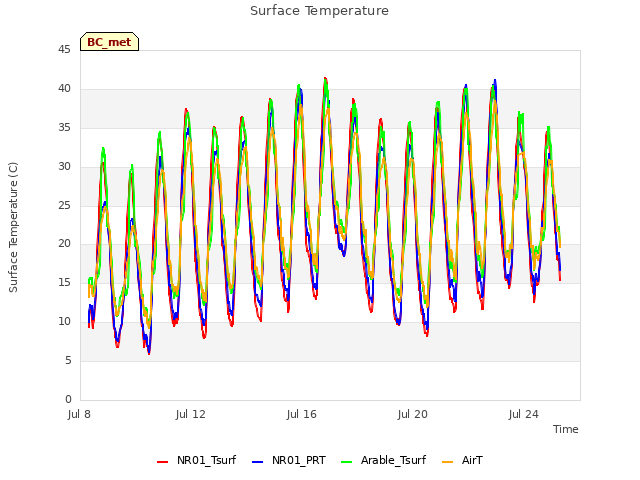The image size is (640, 480).
Task: Click the 45 y-axis tick label
Action: click(x=64, y=50)
